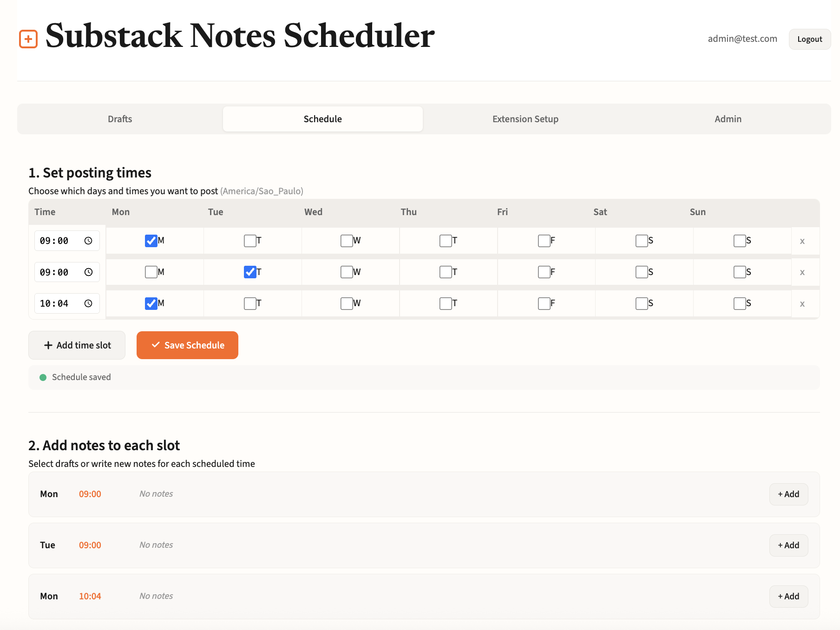Screen dimensions: 840x630
Task: Click the green Schedule saved status dot
Action: pos(43,377)
